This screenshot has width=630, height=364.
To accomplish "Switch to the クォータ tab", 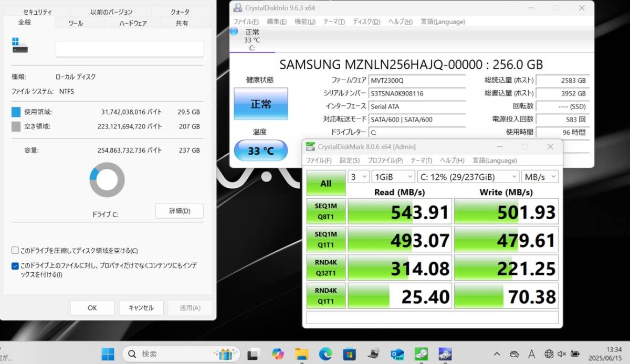I will click(181, 12).
